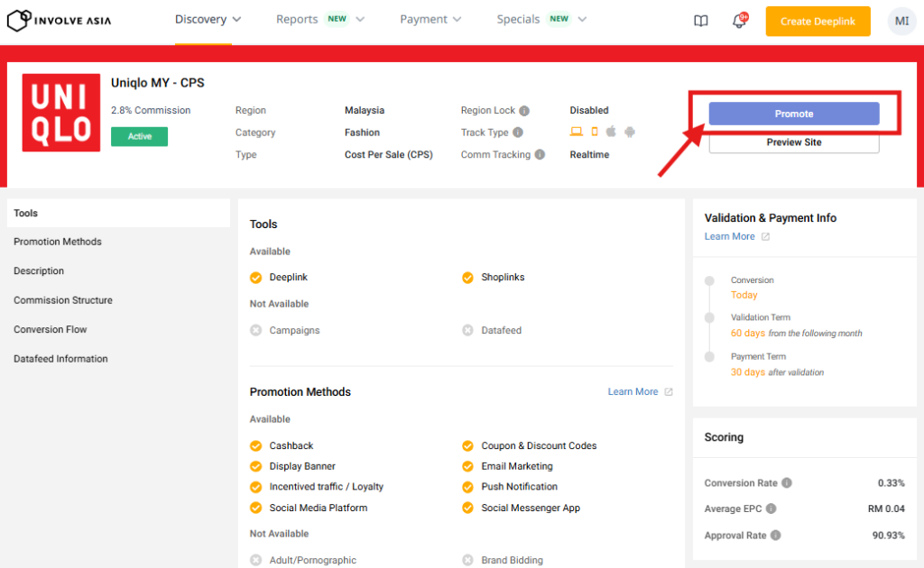
Task: Click the Uniqlo brand logo thumbnail
Action: click(61, 113)
